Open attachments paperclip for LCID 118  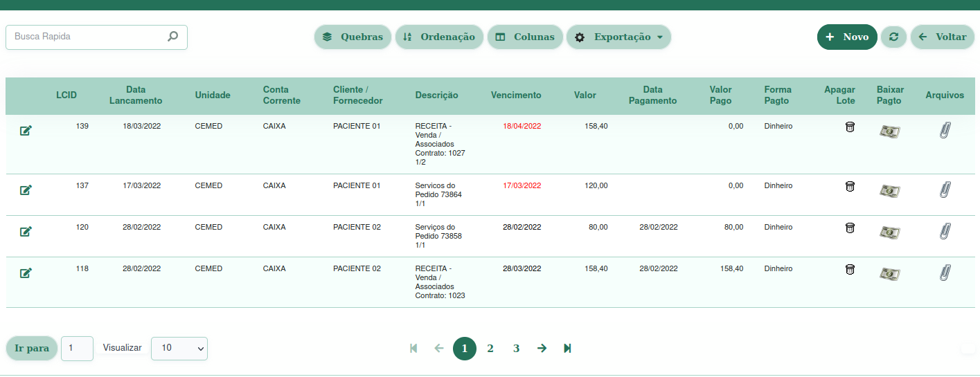click(945, 273)
